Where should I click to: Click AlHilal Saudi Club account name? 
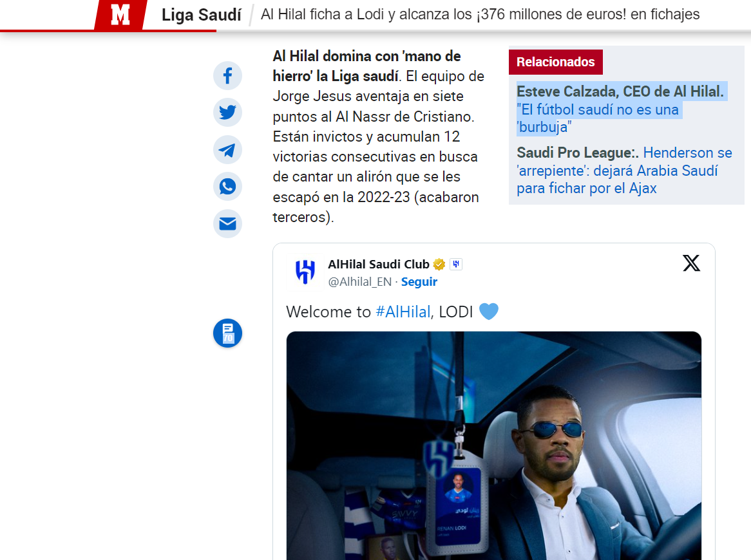(378, 264)
